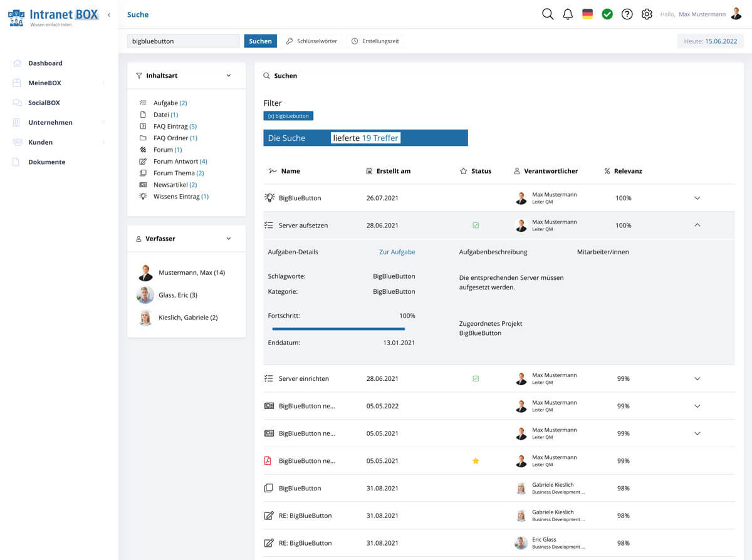
Task: Open Kunden menu item
Action: click(40, 142)
